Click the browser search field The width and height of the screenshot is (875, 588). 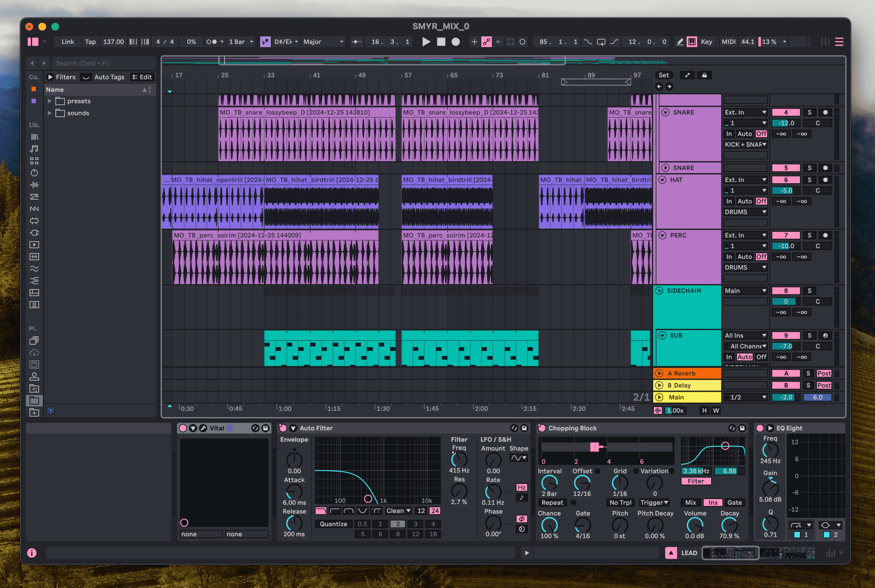pos(103,63)
